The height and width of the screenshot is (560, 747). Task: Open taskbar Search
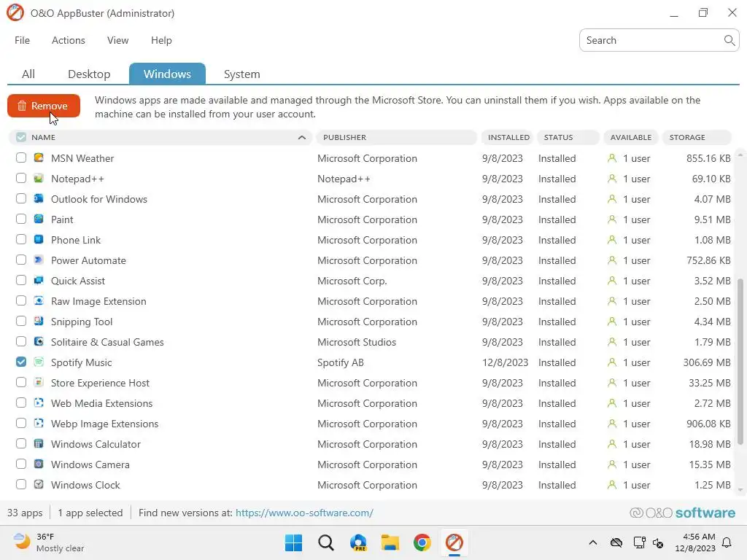tap(326, 542)
